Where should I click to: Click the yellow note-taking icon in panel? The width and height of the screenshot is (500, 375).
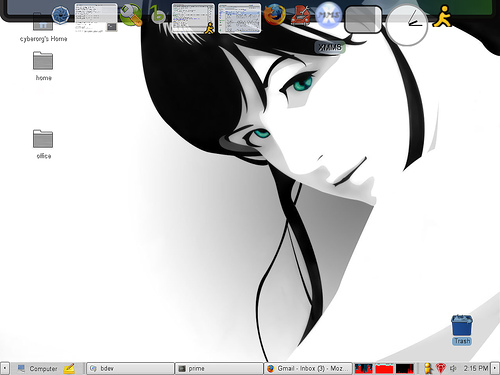(69, 368)
